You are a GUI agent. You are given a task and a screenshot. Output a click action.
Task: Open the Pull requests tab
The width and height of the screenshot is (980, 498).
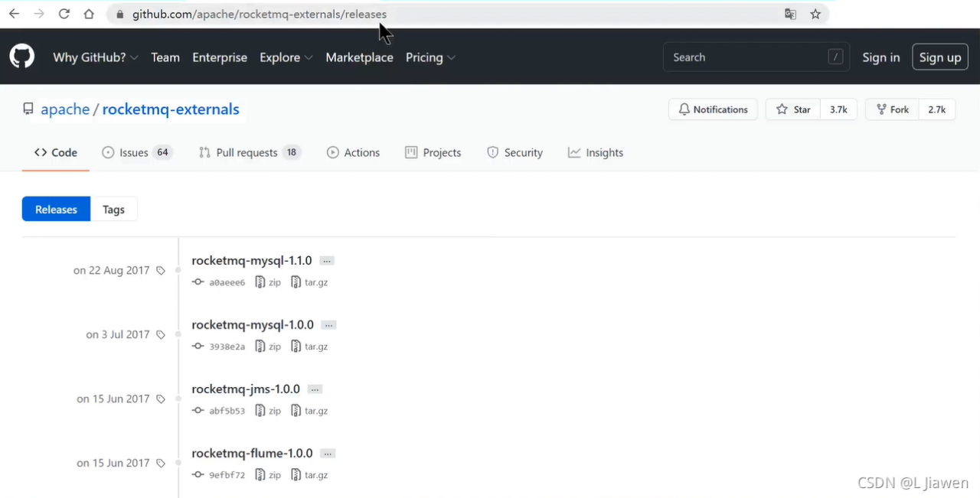(x=250, y=153)
